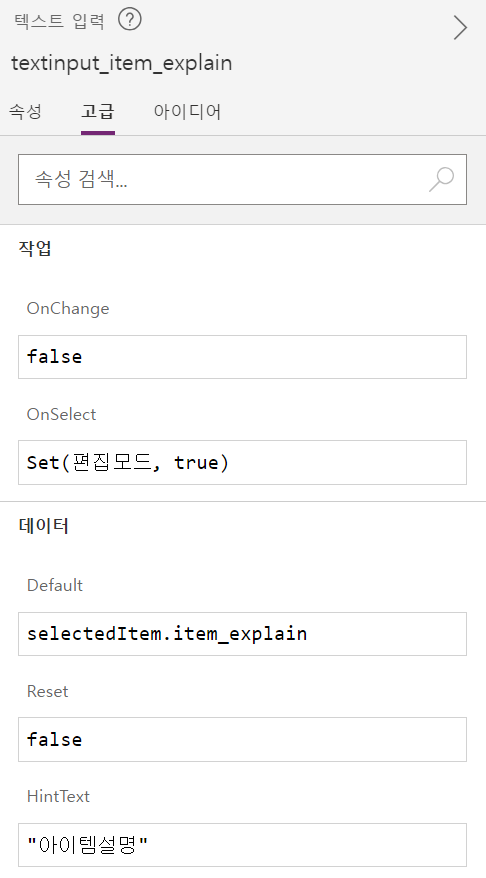Viewport: 486px width, 878px height.
Task: Switch to the 속성 tab
Action: [25, 111]
